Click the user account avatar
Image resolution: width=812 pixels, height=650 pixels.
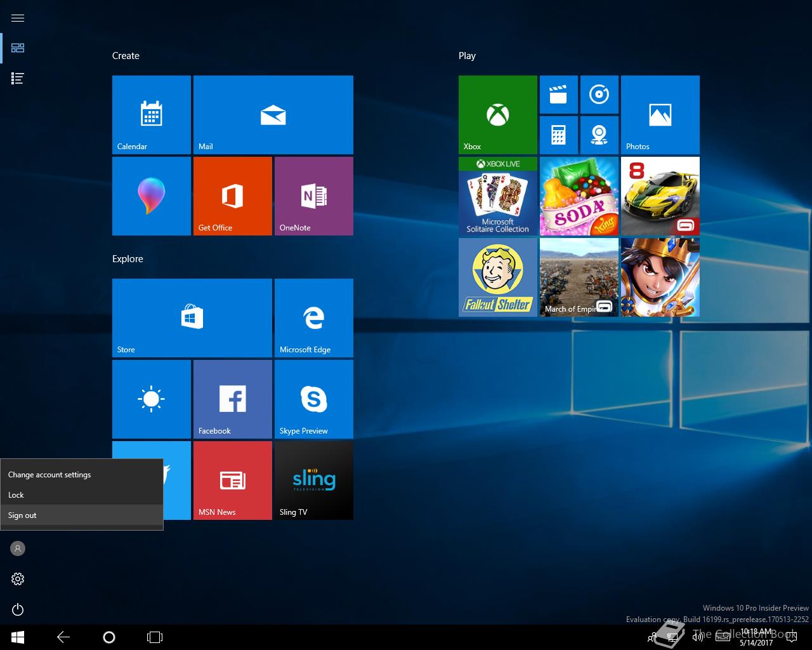coord(18,548)
